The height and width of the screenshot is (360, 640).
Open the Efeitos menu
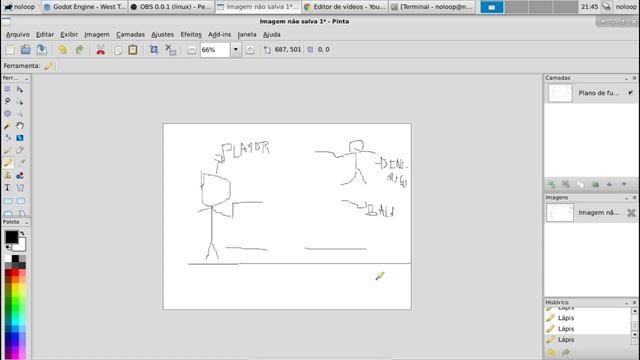coord(191,35)
